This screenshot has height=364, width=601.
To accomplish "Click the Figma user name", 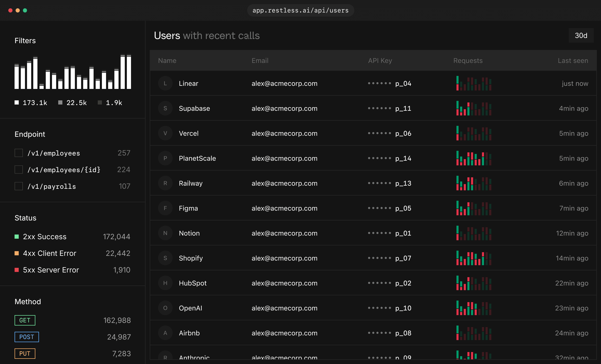I will (188, 208).
